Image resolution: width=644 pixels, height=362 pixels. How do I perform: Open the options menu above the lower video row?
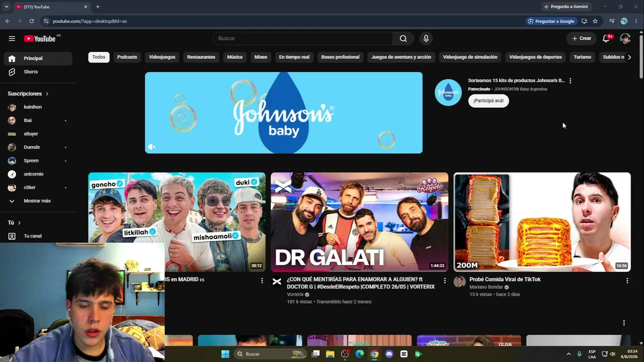click(624, 323)
